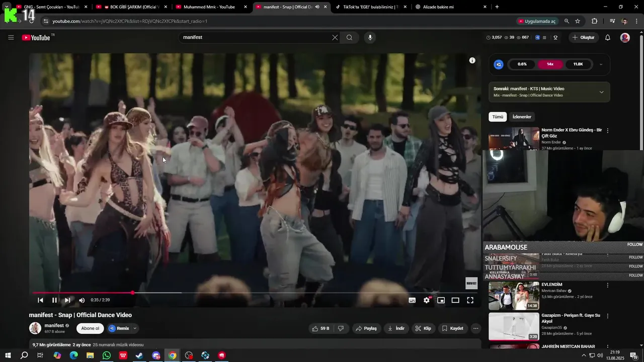The image size is (644, 362).
Task: Select the Tümü filter chip
Action: tap(498, 117)
